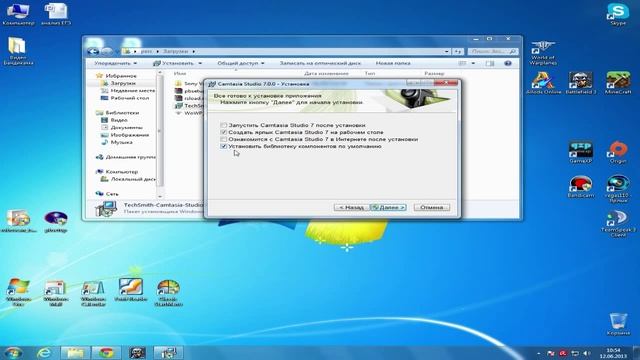Viewport: 640px width, 360px height.
Task: Uncheck 'Создать ярлык Camtasia Studio 7' checkbox
Action: click(x=223, y=132)
